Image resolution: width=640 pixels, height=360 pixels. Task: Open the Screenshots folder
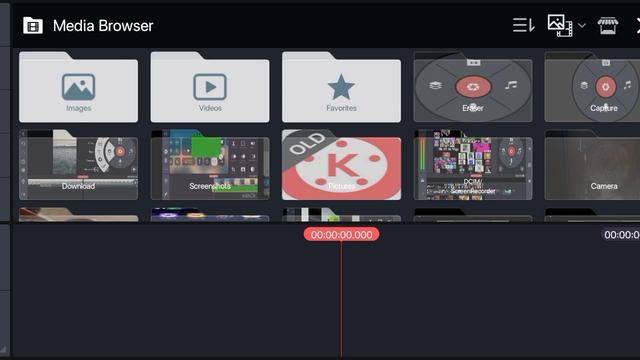(x=210, y=164)
